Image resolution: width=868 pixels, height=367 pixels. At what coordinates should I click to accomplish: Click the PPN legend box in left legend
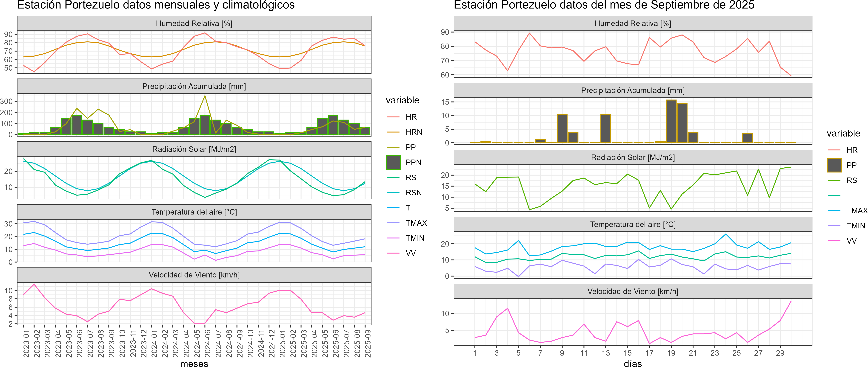tap(393, 162)
